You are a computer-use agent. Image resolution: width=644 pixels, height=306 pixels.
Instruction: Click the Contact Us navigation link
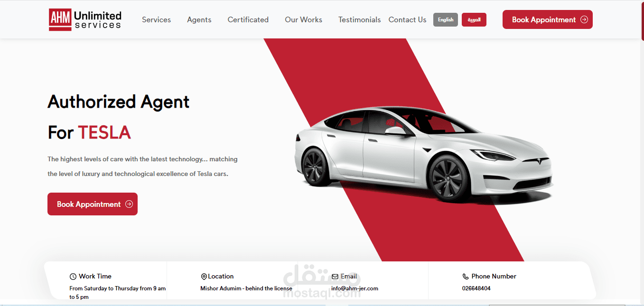pyautogui.click(x=407, y=19)
